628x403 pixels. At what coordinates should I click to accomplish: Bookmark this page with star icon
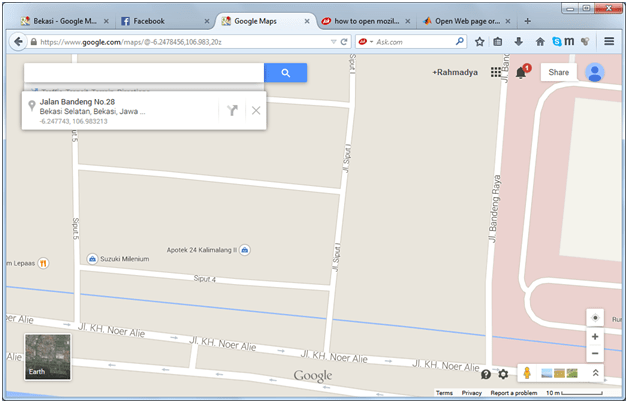(x=480, y=42)
